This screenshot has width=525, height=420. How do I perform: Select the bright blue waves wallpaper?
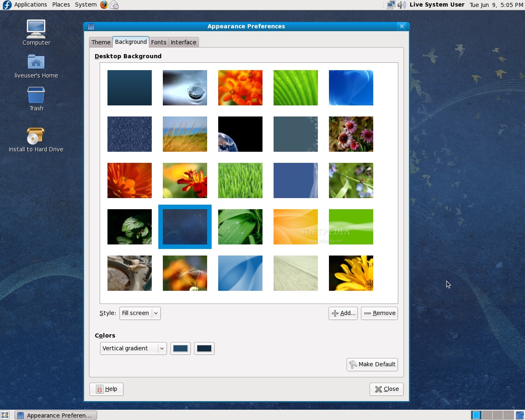coord(351,88)
